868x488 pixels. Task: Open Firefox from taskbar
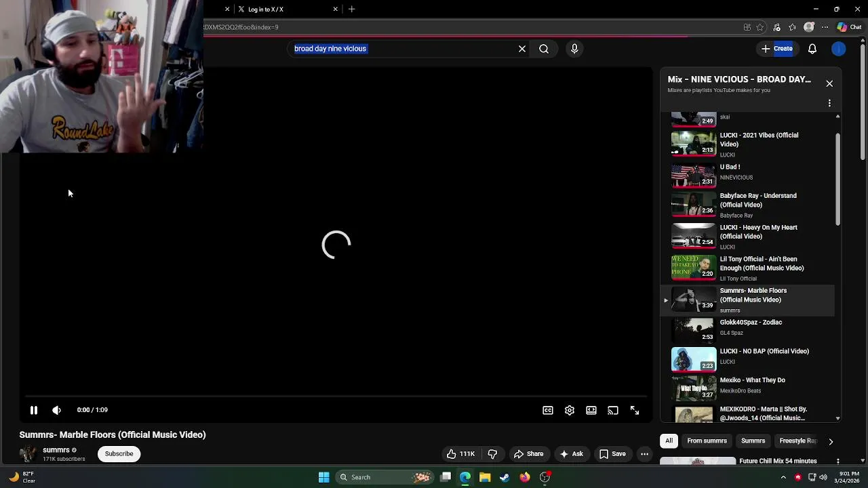coord(525,477)
